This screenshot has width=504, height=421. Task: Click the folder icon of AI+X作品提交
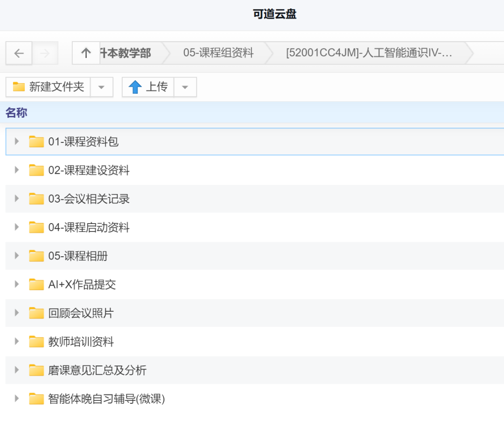[36, 284]
